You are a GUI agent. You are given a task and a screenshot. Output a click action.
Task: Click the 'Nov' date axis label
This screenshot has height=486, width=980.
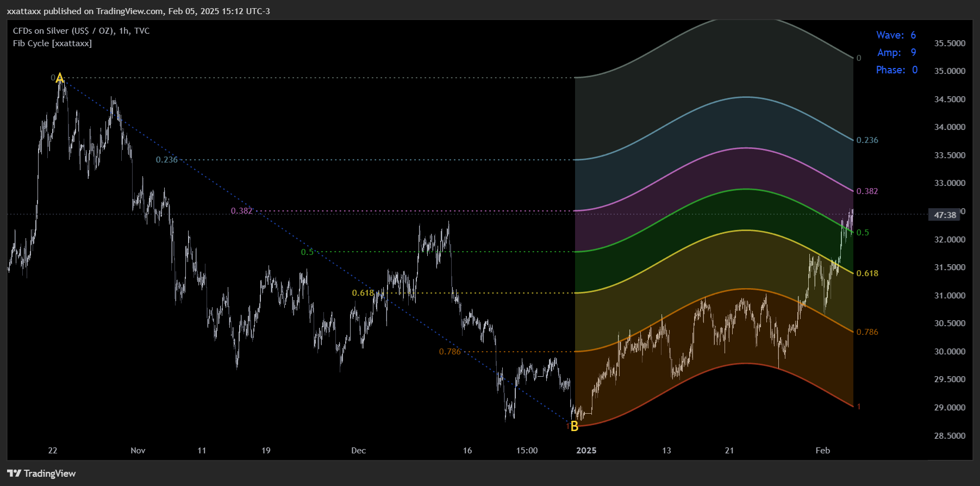click(138, 450)
